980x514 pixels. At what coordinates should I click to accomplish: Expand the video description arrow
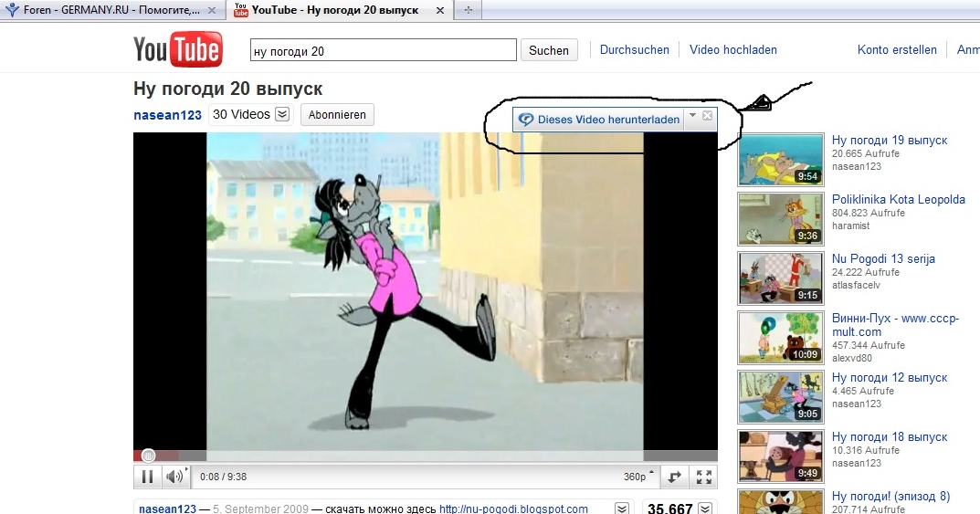coord(621,509)
